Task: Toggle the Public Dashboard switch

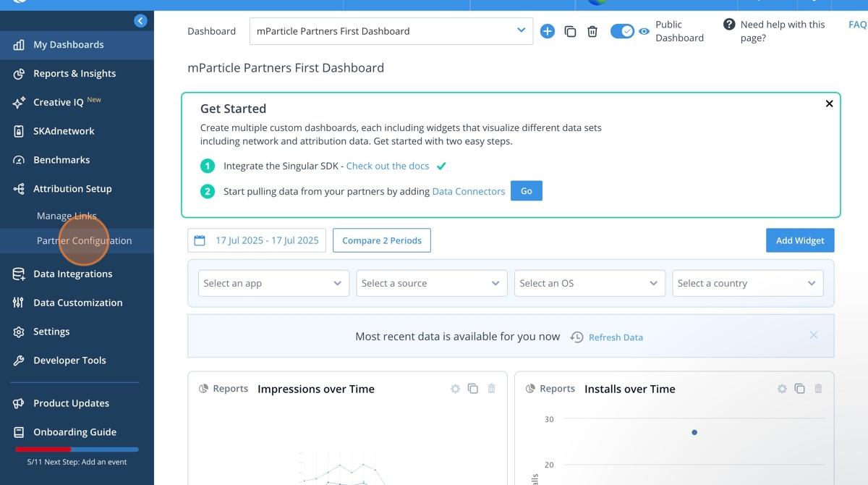Action: (x=622, y=31)
